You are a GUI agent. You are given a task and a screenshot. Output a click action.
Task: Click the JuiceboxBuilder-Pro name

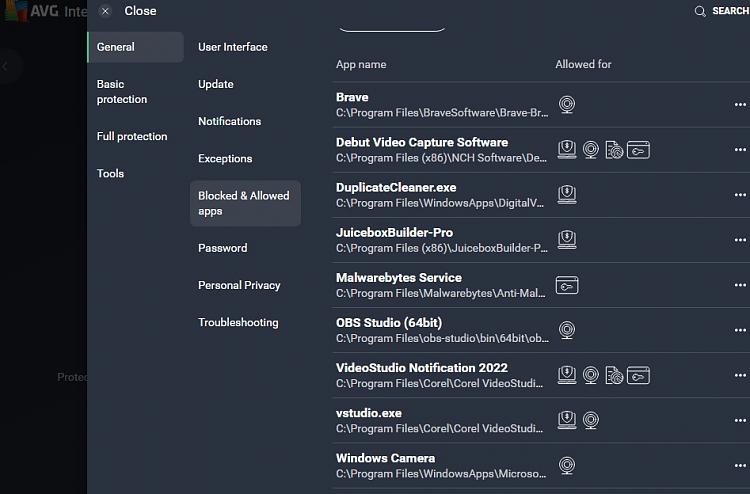coord(394,232)
